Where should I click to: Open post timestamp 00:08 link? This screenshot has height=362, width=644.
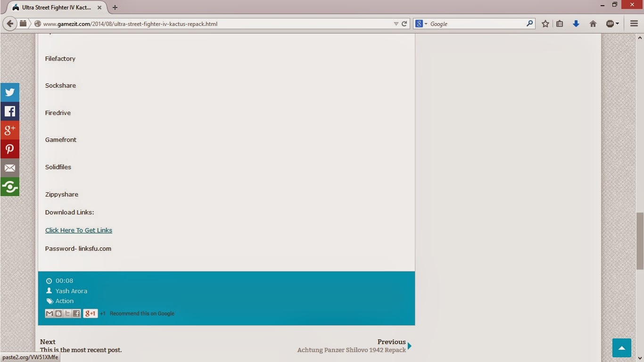[x=64, y=281]
